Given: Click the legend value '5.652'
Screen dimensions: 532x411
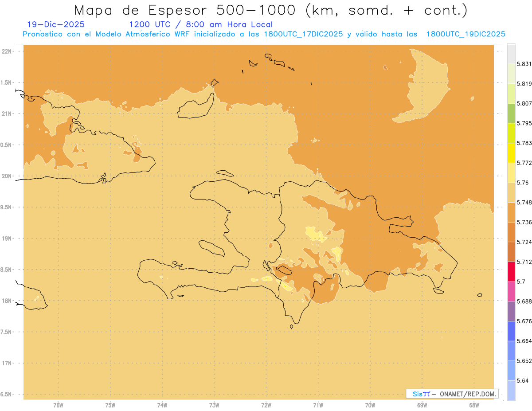Looking at the screenshot, I should tap(524, 361).
